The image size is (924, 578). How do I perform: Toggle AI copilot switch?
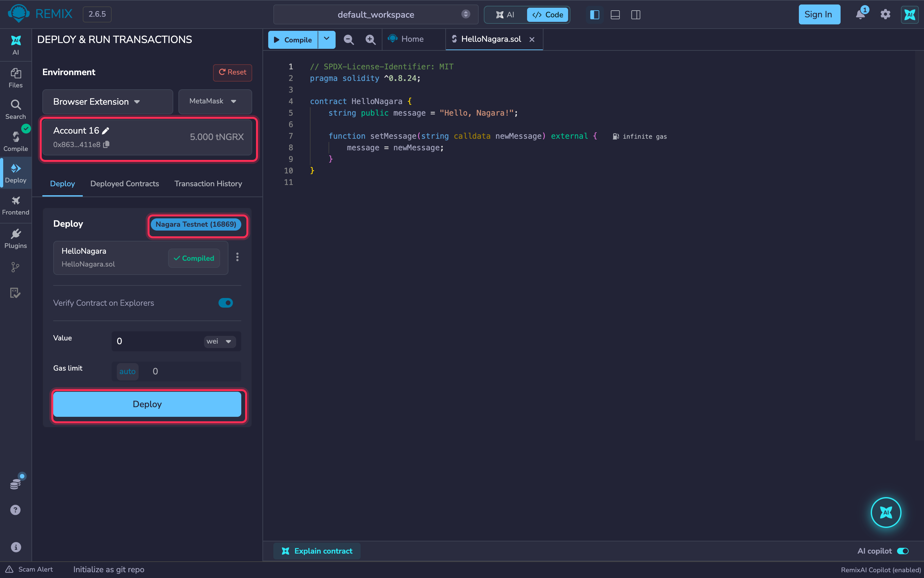(903, 551)
